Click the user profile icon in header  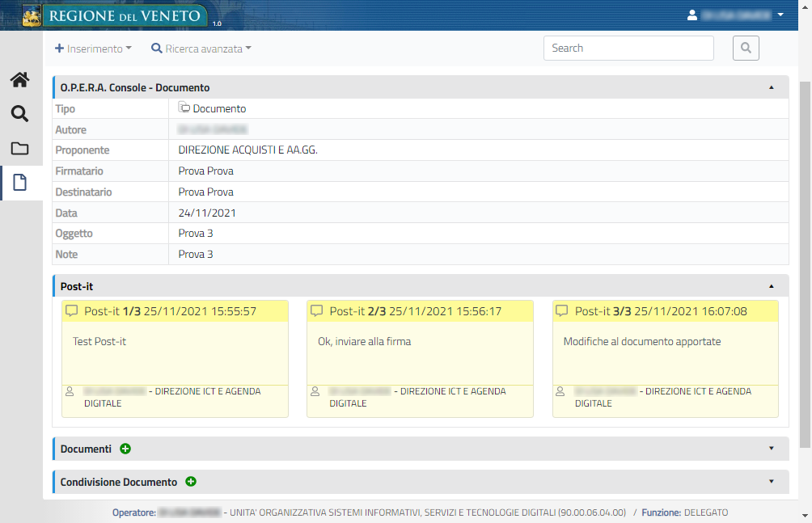coord(691,15)
